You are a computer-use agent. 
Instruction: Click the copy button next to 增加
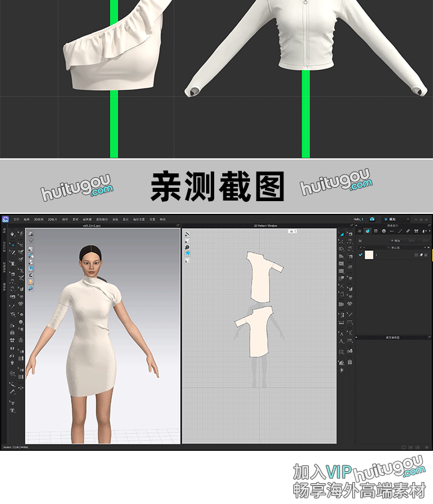coord(410,240)
